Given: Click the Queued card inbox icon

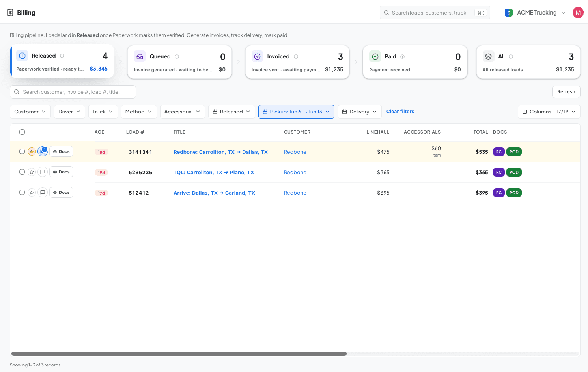Looking at the screenshot, I should 140,56.
